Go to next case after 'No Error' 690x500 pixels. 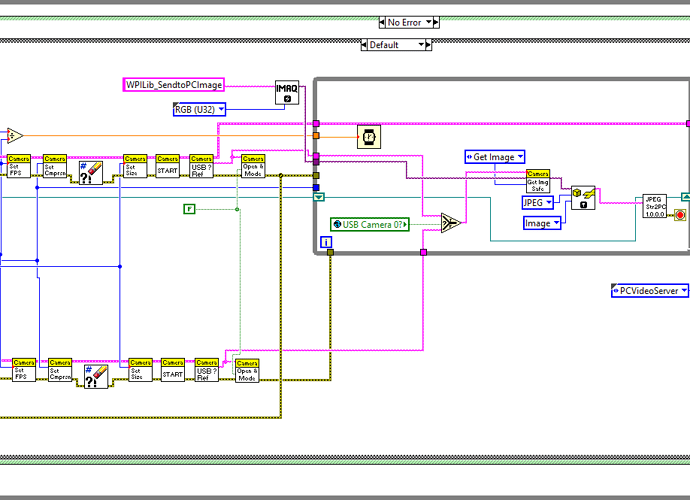click(x=436, y=22)
